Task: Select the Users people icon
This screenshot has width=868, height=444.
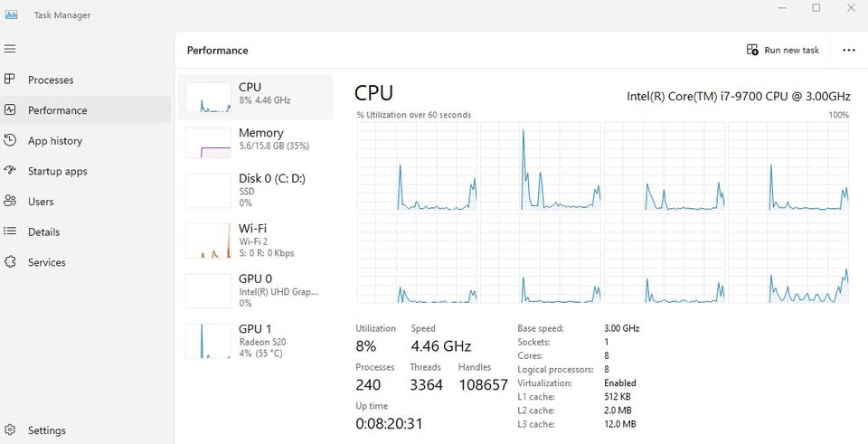Action: click(x=9, y=201)
